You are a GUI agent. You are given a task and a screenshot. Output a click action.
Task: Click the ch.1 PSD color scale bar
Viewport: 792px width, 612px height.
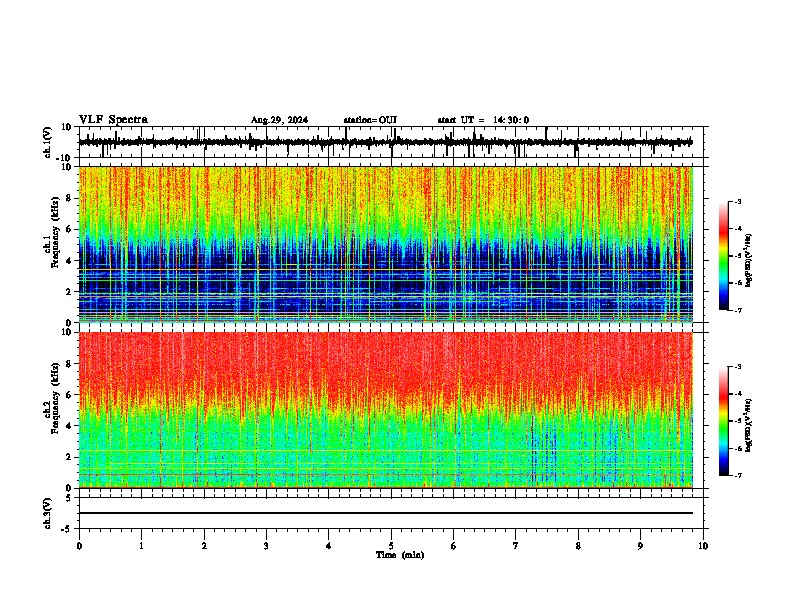click(723, 256)
